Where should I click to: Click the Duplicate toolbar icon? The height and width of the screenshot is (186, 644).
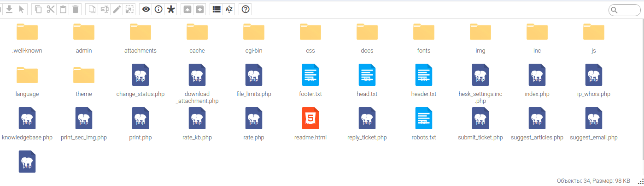(92, 9)
